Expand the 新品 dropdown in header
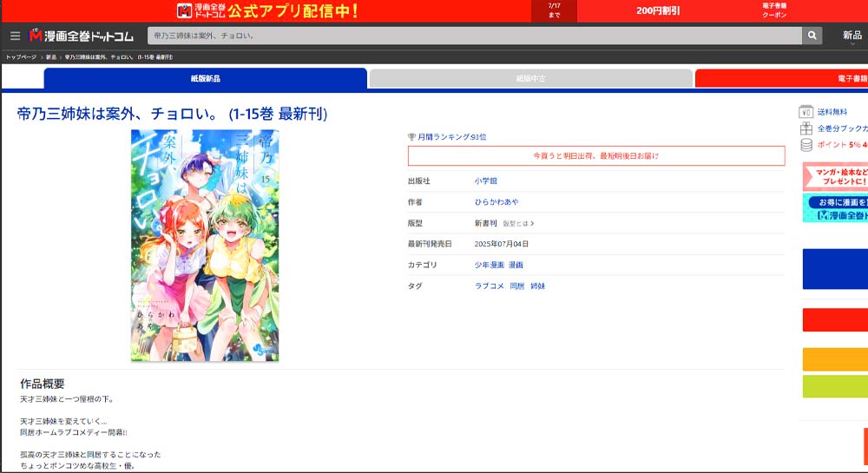 852,36
